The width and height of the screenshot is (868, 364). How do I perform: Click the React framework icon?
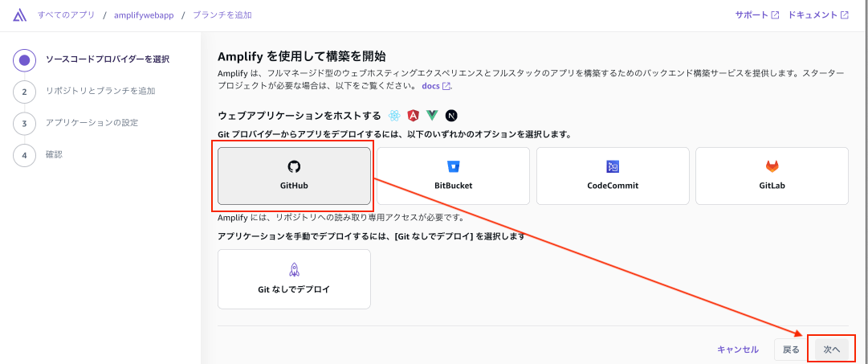click(x=394, y=116)
